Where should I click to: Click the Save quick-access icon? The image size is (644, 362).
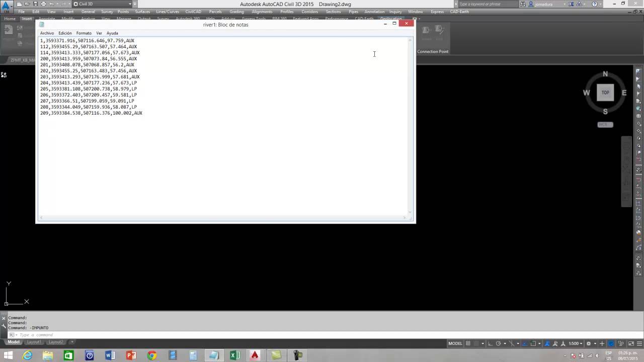click(35, 4)
